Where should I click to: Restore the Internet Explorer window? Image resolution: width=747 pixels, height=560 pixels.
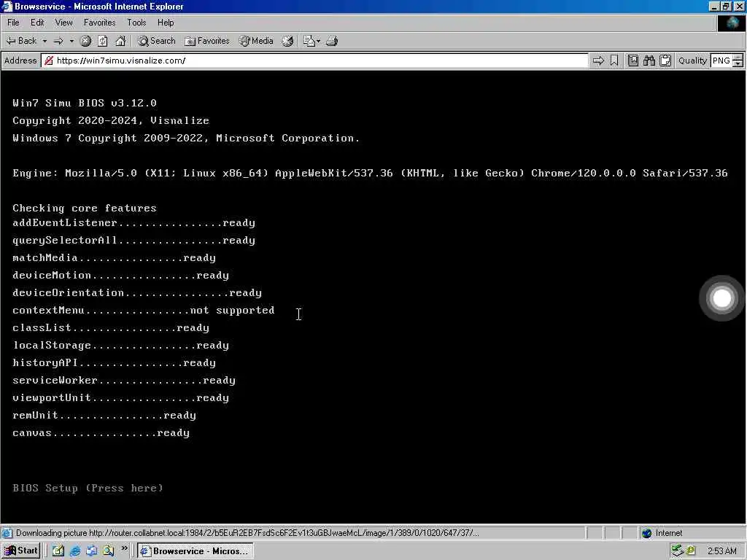tap(726, 6)
